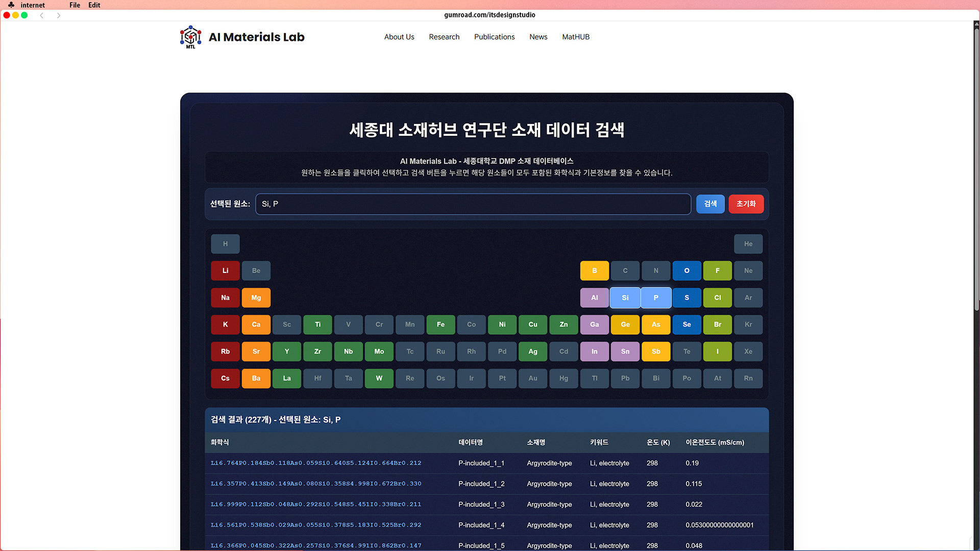Select the orange Mg element tile
Image resolution: width=980 pixels, height=551 pixels.
tap(256, 297)
